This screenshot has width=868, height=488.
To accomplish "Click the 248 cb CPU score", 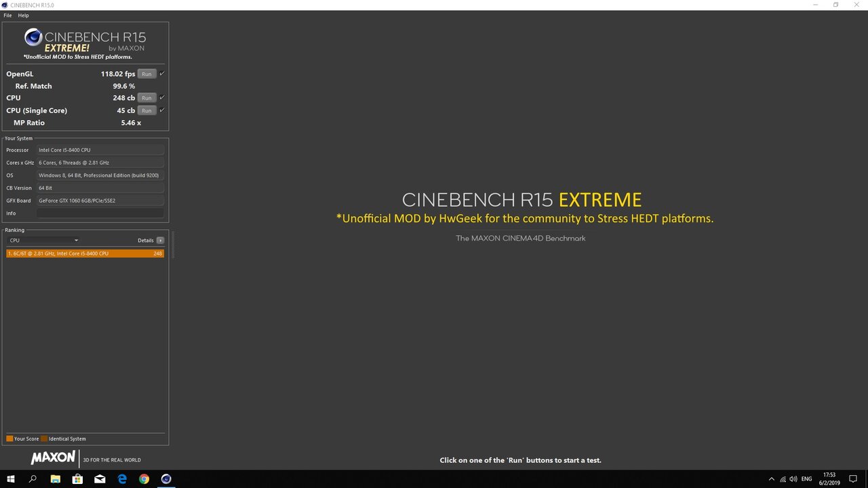I will [124, 98].
